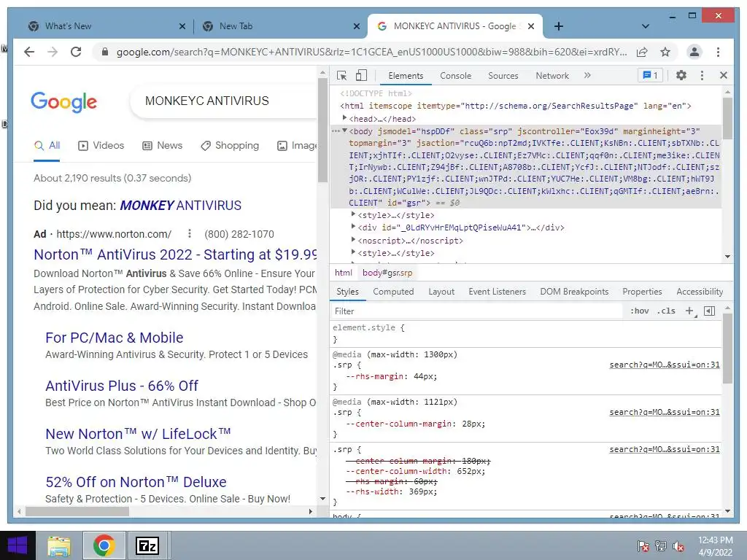The height and width of the screenshot is (560, 747).
Task: Click the New Style Rule plus icon
Action: click(689, 311)
